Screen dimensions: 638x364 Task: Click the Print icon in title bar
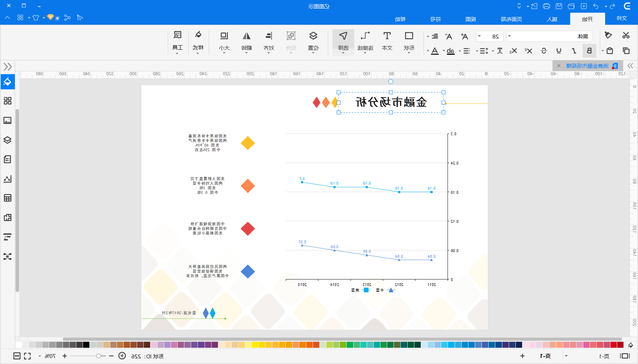point(547,6)
